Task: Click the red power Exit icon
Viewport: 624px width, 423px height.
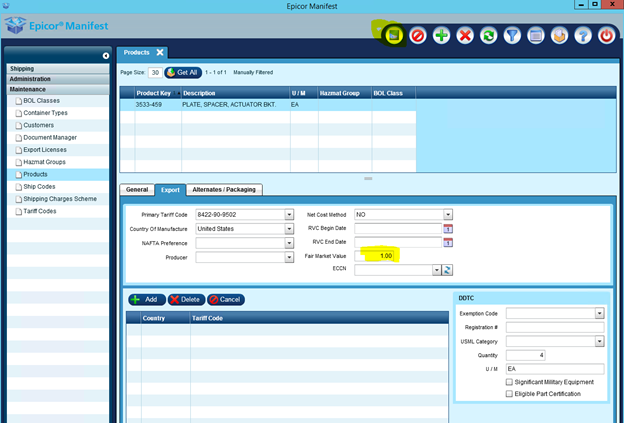Action: (x=606, y=36)
